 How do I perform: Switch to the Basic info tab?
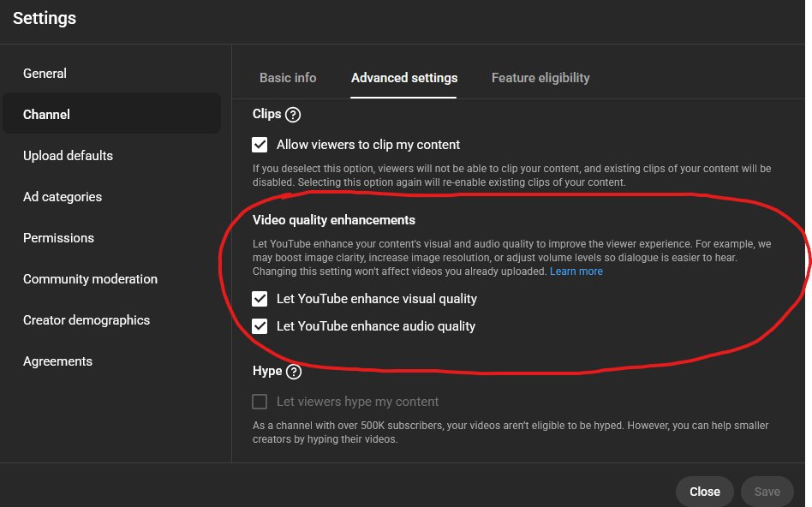click(x=288, y=78)
